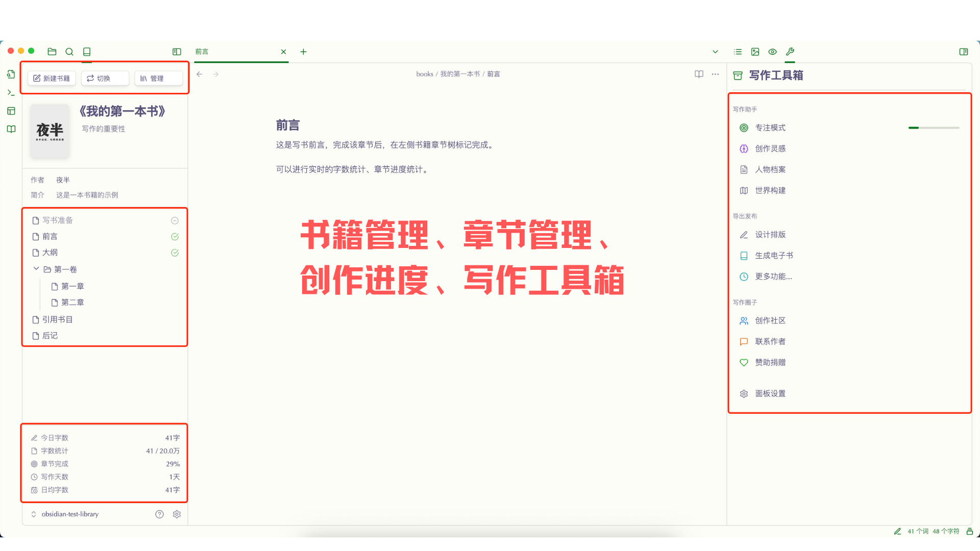The height and width of the screenshot is (551, 980).
Task: Open help question mark icon
Action: 159,514
